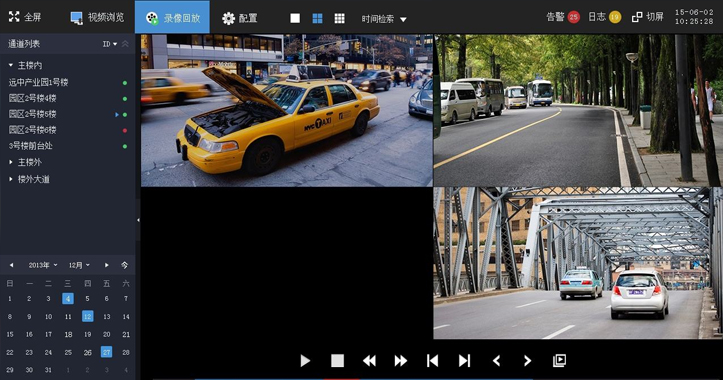The width and height of the screenshot is (723, 380).
Task: Open the 告警 alerts with badge 25
Action: pyautogui.click(x=563, y=17)
